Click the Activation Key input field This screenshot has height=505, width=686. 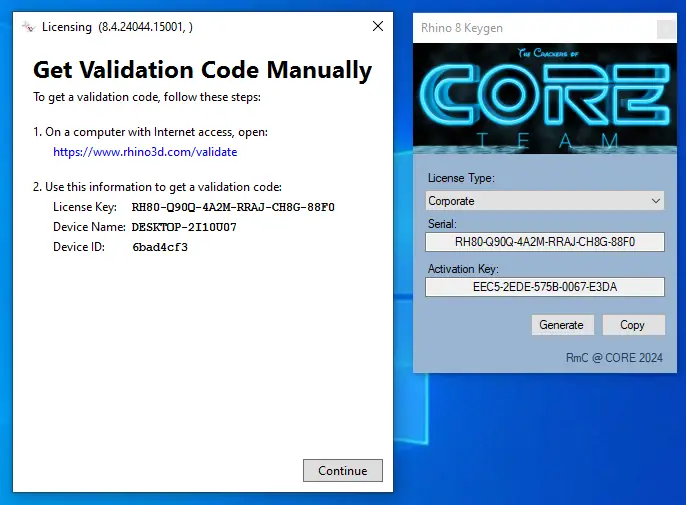click(x=545, y=287)
